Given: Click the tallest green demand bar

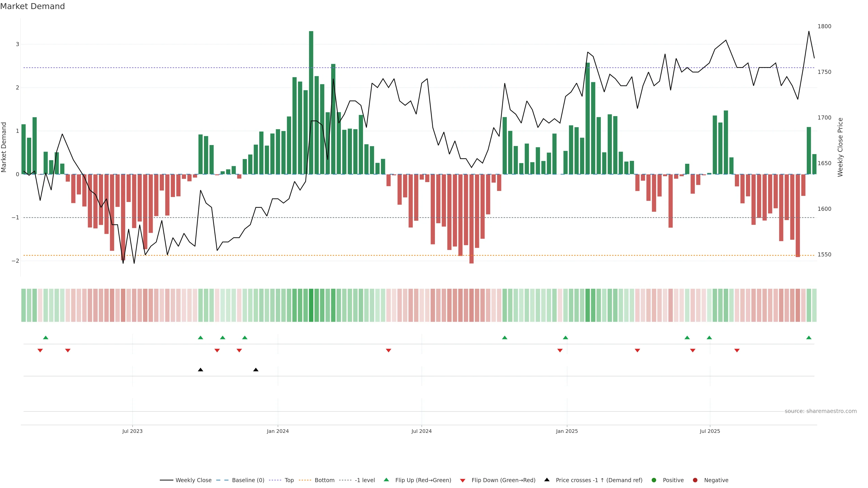Looking at the screenshot, I should click(311, 101).
